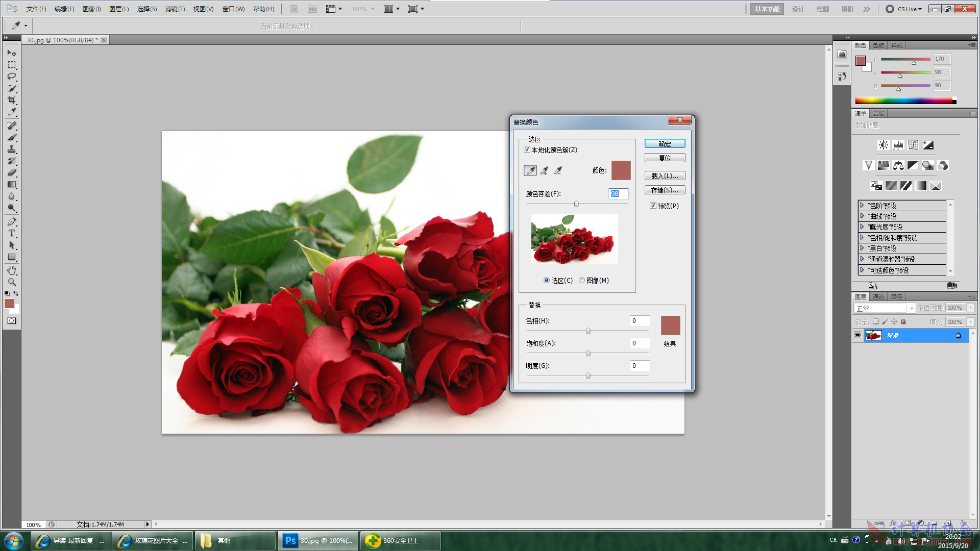This screenshot has width=980, height=551.
Task: Toggle lock position icon
Action: (x=894, y=321)
